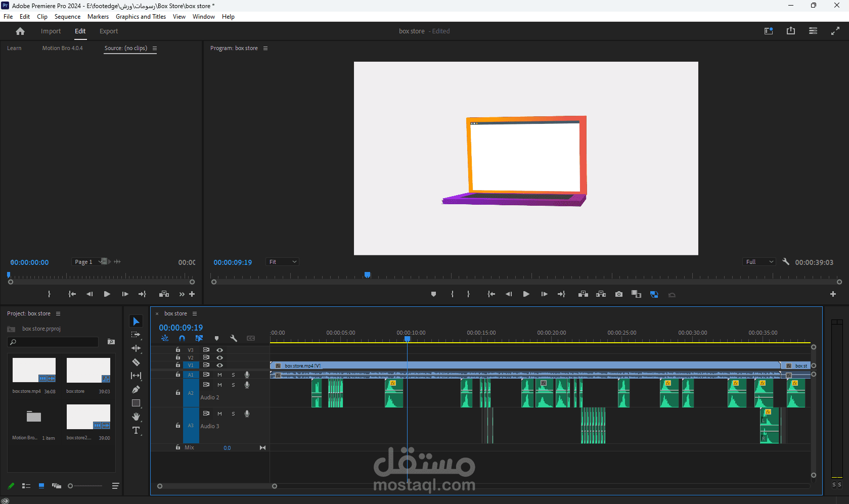
Task: Select the box store.mp4 thumbnail
Action: pos(34,370)
